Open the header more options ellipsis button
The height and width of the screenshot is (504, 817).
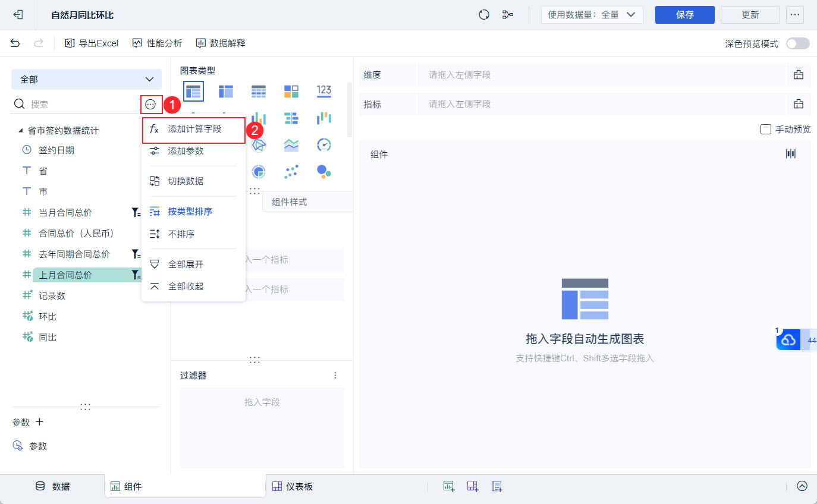tap(795, 15)
